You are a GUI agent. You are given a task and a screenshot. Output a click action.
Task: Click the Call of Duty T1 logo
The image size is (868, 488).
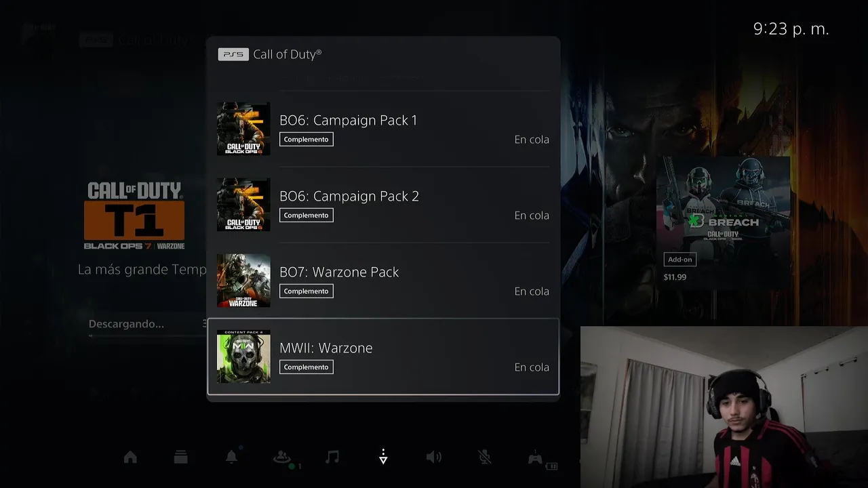click(x=135, y=216)
